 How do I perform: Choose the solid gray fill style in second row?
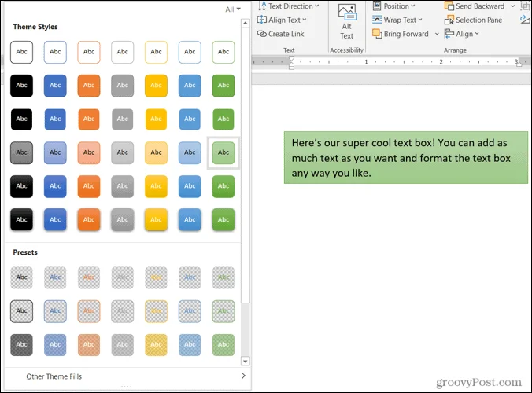click(123, 86)
